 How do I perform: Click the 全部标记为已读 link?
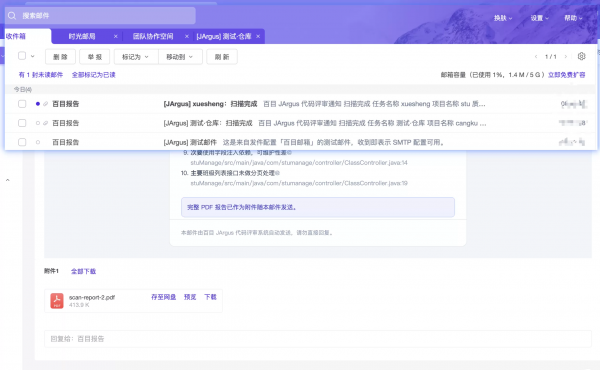tap(94, 75)
